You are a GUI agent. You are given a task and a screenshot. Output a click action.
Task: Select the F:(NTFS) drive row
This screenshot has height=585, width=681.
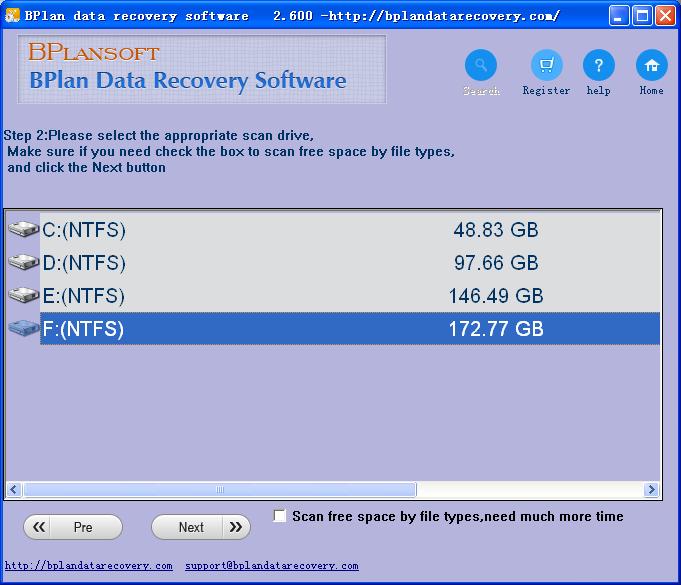(x=350, y=328)
